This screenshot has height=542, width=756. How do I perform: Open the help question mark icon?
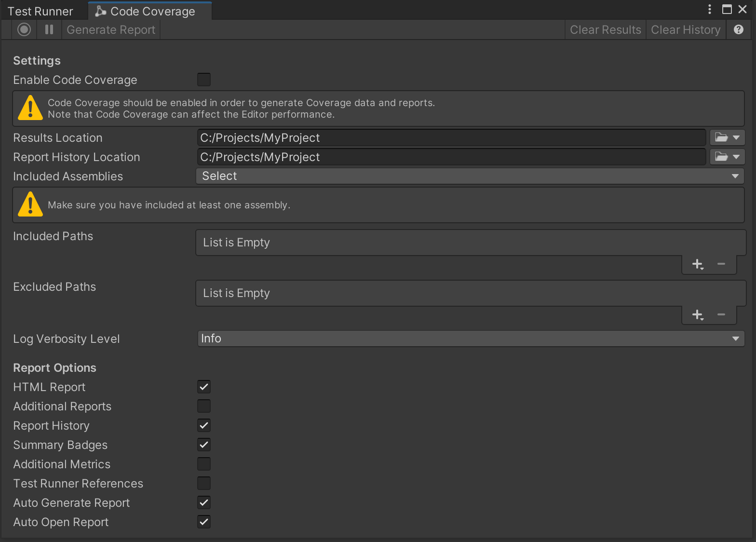pos(738,30)
